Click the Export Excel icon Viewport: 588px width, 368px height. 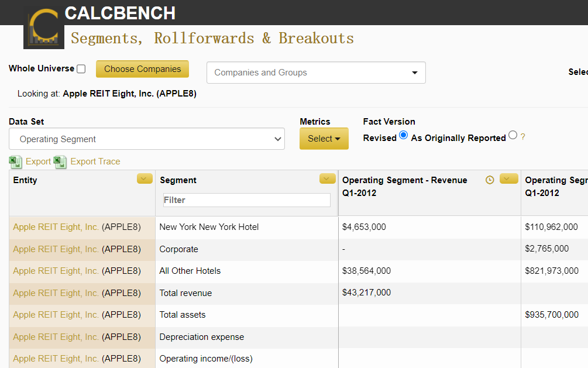pos(15,162)
